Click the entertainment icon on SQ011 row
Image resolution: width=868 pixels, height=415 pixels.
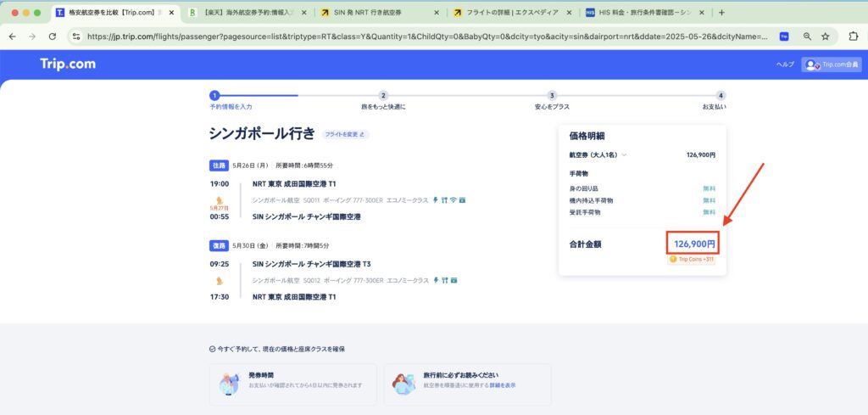[462, 200]
